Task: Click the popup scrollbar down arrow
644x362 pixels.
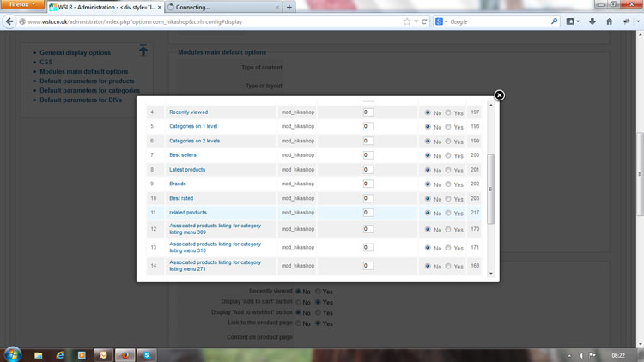Action: click(490, 274)
